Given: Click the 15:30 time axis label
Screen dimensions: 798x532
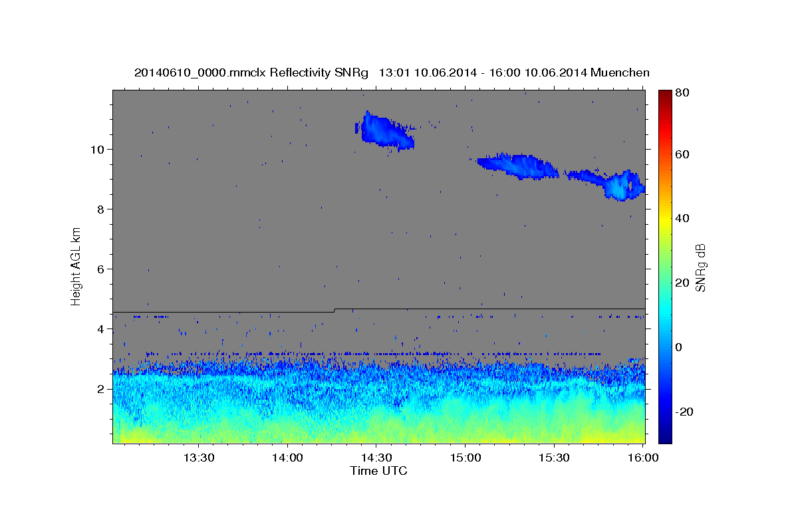Looking at the screenshot, I should point(555,458).
